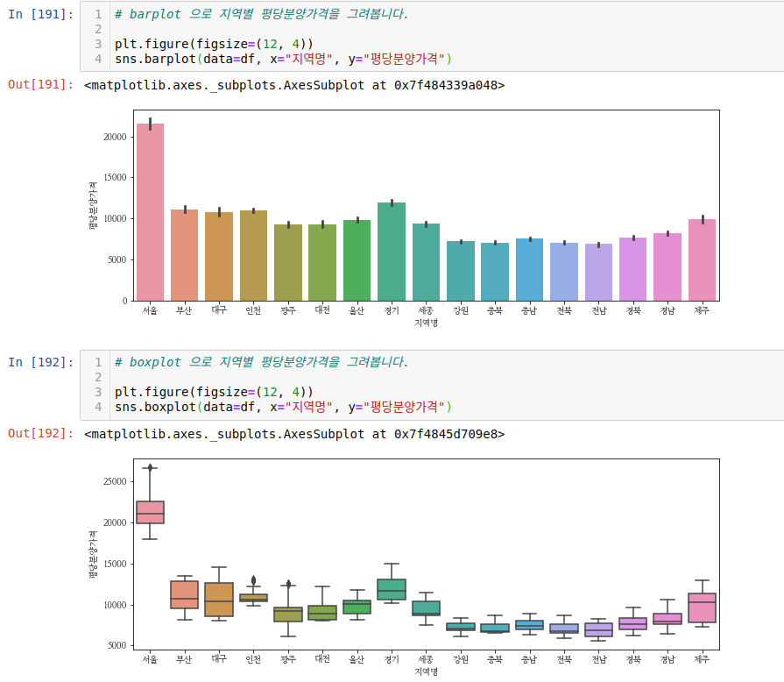Click the 강원 box in the boxplot
Viewport: 784px width, 682px height.
pos(461,627)
